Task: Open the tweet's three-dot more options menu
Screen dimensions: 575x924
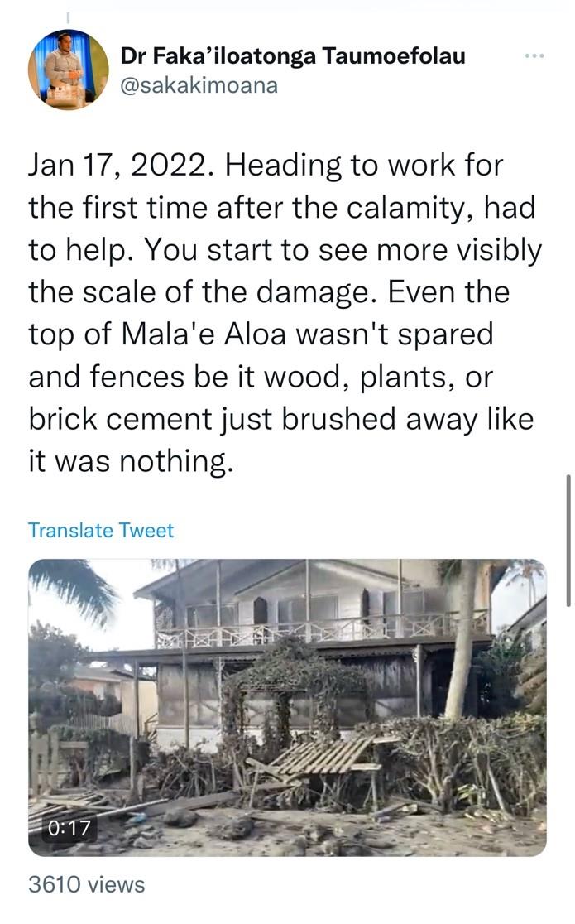Action: (534, 56)
